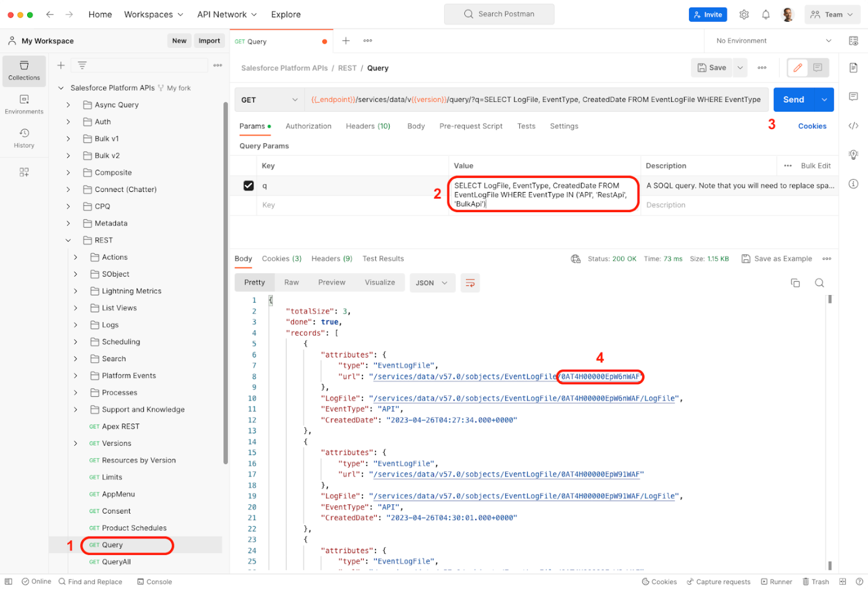Open the code snippet pane icon

(x=853, y=125)
